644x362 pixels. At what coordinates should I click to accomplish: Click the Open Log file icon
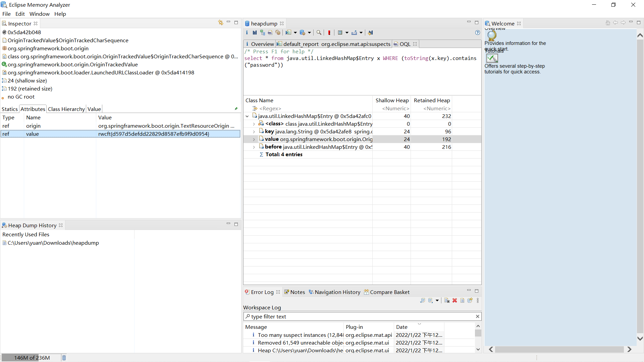[x=462, y=300]
